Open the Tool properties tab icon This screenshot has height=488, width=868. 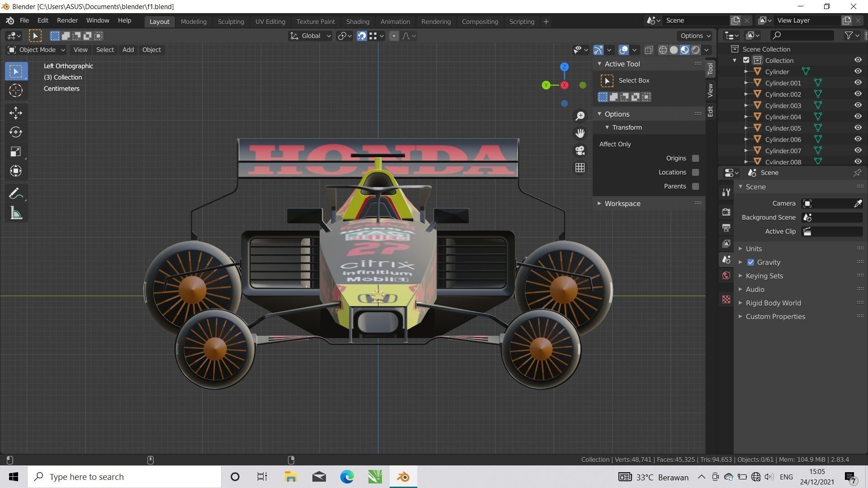click(726, 192)
